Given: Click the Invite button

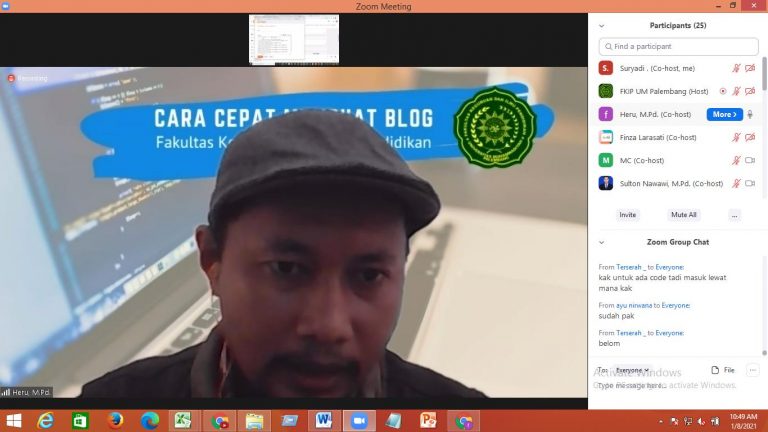Looking at the screenshot, I should tap(627, 215).
